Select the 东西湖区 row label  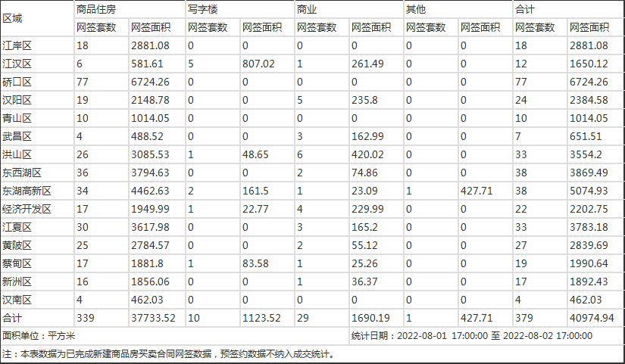pos(22,173)
